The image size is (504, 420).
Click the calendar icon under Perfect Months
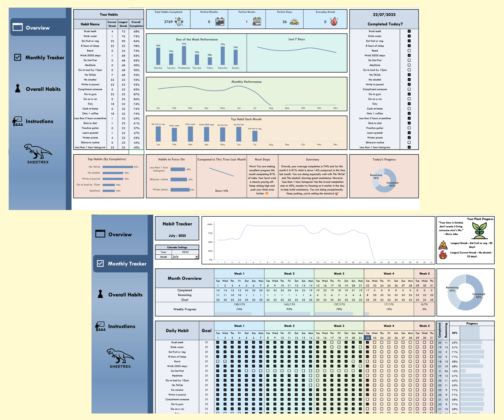[220, 22]
